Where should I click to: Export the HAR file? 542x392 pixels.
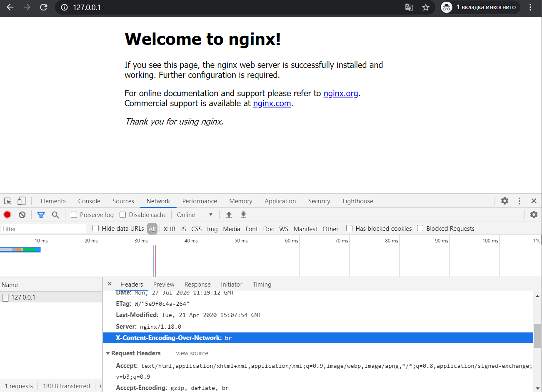click(243, 215)
